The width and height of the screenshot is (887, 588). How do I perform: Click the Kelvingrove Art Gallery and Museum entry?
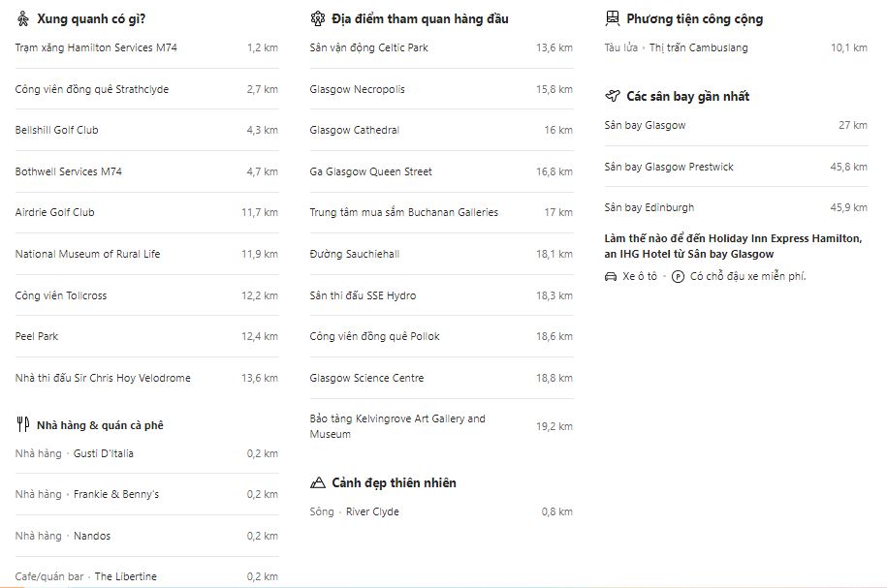click(397, 426)
